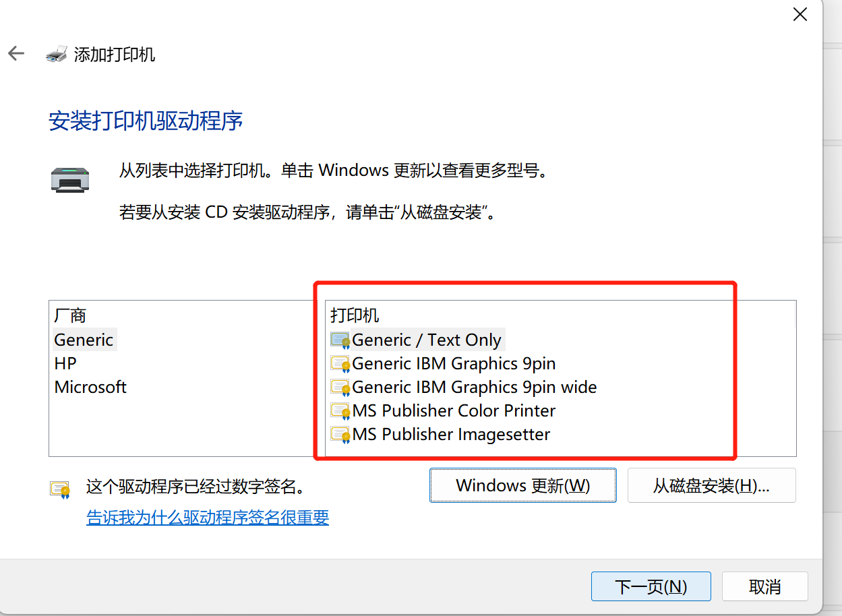Image resolution: width=842 pixels, height=616 pixels.
Task: Open the 告诉我为什么驱动程序签名很重要 link
Action: 208,518
